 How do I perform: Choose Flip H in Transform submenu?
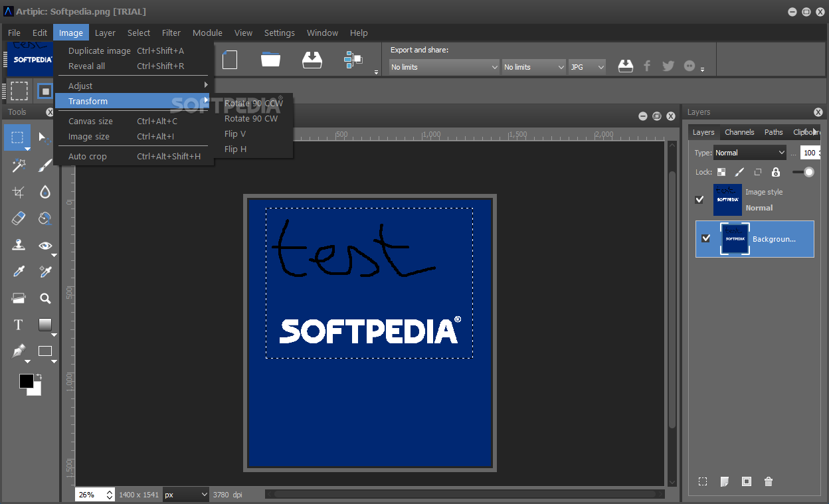pyautogui.click(x=235, y=149)
